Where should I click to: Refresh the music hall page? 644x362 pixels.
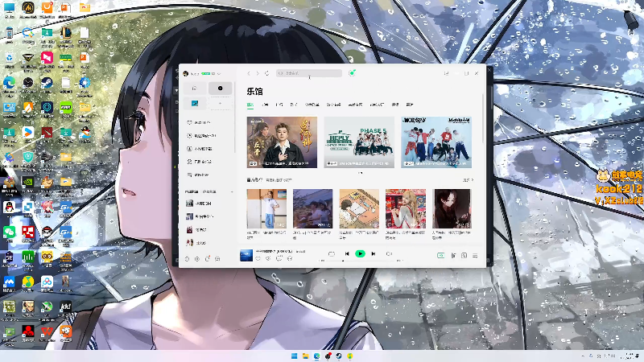coord(267,73)
